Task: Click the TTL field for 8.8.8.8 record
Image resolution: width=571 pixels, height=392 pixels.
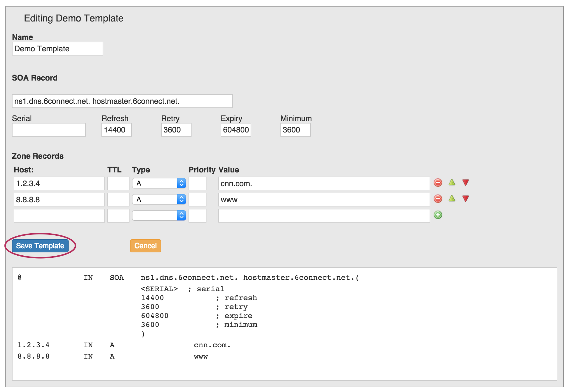Action: pos(118,200)
